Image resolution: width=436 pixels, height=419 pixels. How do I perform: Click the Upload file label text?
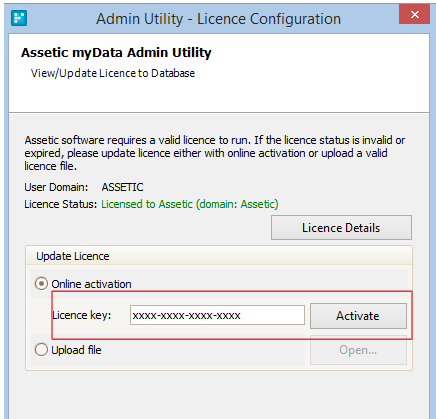(x=76, y=350)
